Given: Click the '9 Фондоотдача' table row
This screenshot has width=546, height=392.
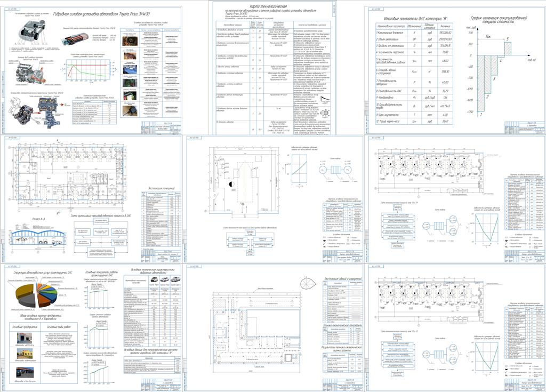Looking at the screenshot, I should [x=414, y=98].
